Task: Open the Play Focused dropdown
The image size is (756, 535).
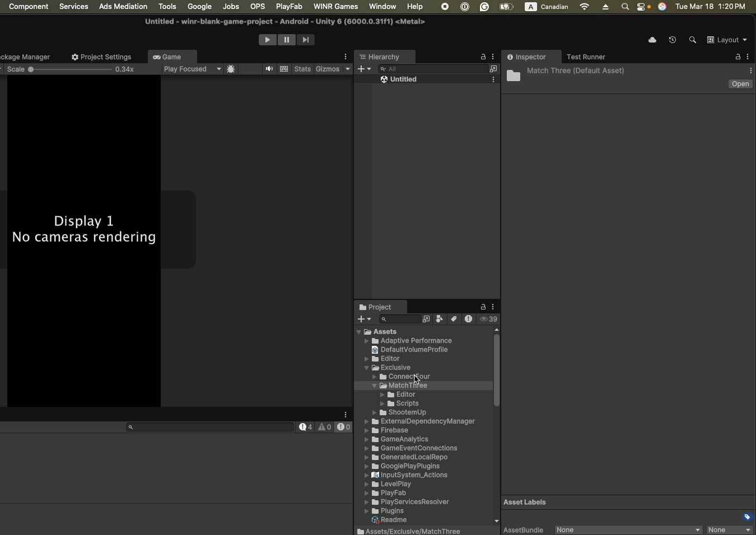Action: click(192, 69)
